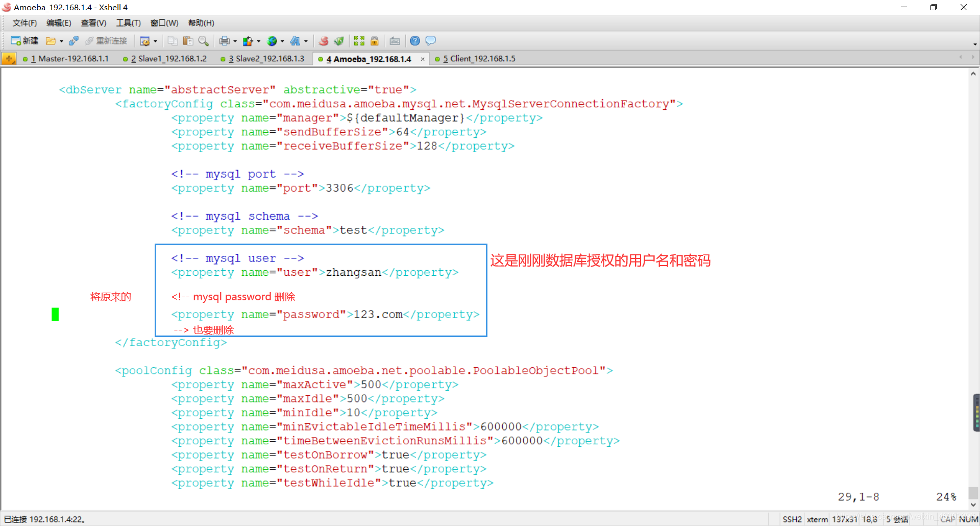The image size is (980, 526).
Task: Open the session properties icon
Action: [145, 41]
